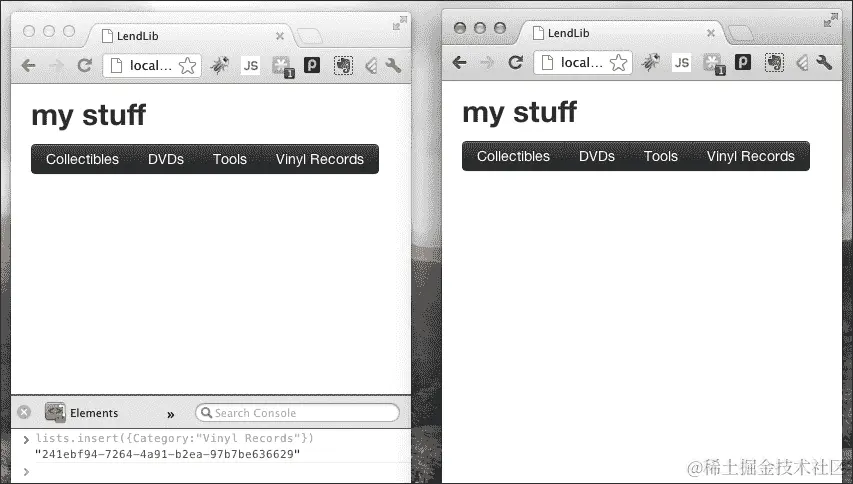
Task: Click the address bar in the left window
Action: point(152,66)
